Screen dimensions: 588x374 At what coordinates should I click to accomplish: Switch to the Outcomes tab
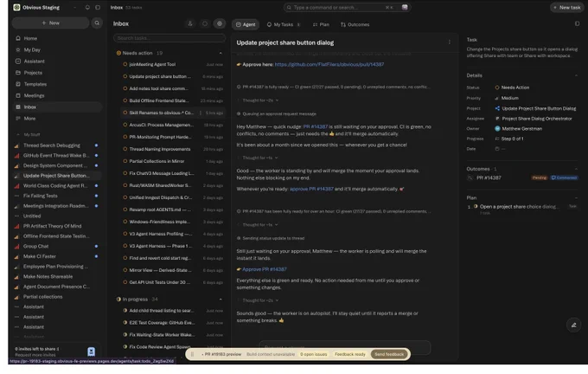(355, 24)
